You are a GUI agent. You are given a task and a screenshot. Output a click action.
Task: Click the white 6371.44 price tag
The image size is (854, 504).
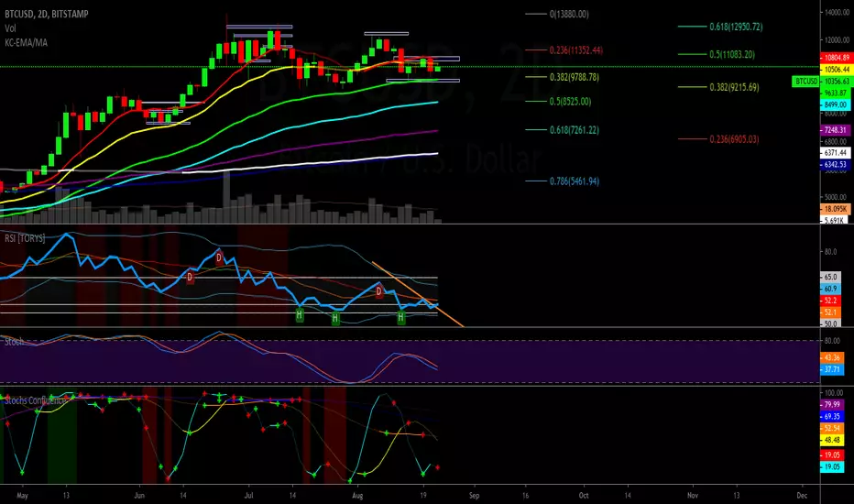[x=836, y=153]
